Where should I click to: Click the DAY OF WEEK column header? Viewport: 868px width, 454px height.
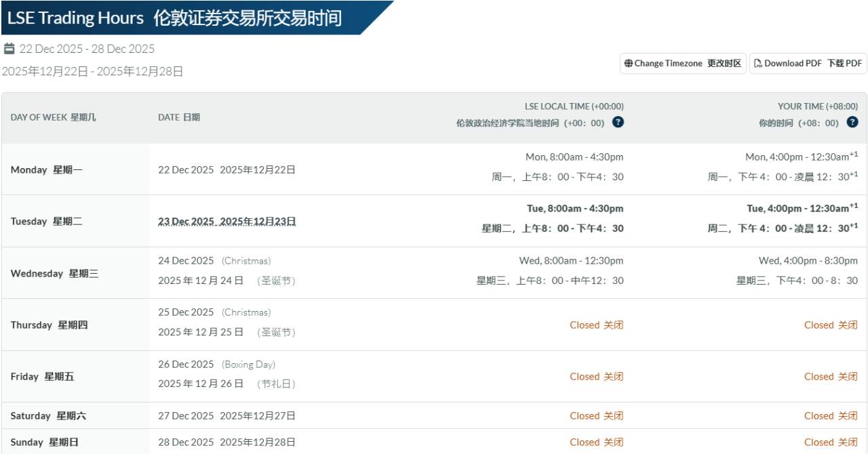[54, 117]
